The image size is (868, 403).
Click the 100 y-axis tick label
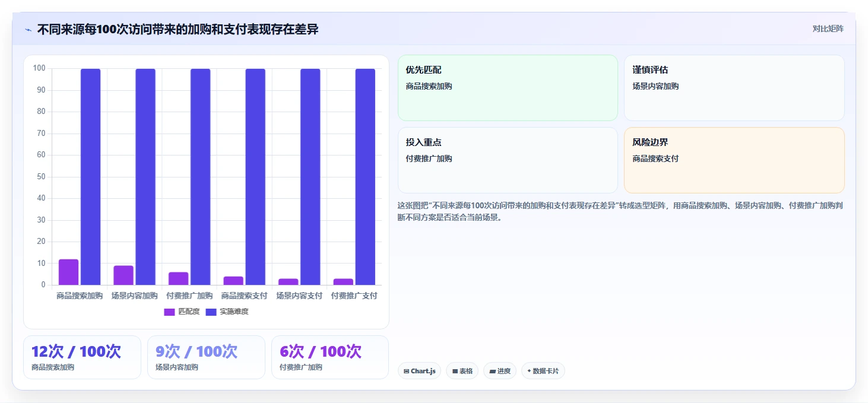click(39, 68)
